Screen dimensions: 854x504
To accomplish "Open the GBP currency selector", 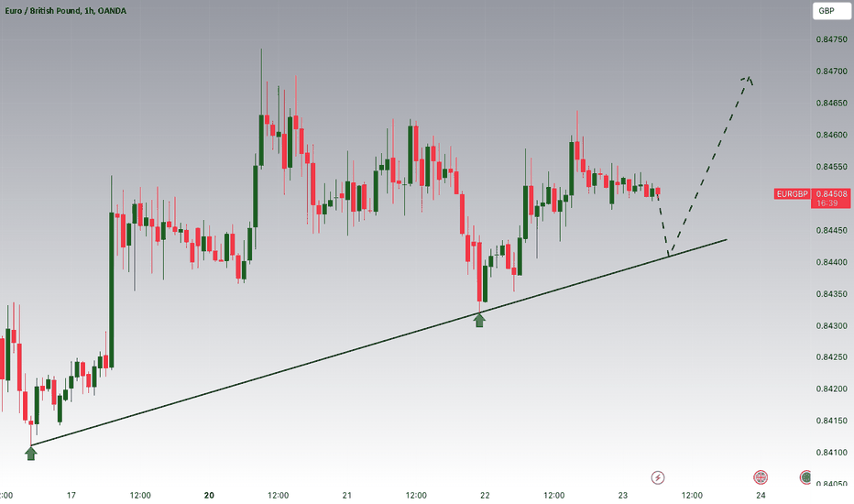I will [831, 11].
